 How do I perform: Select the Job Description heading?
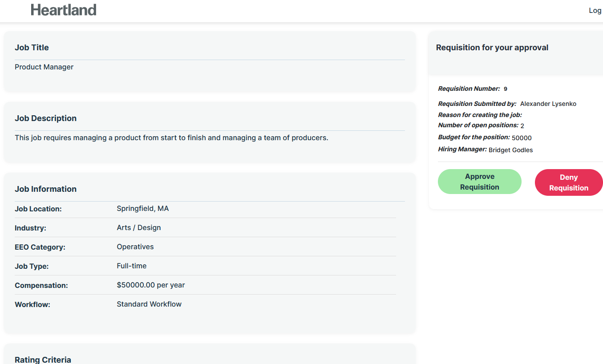pos(45,118)
